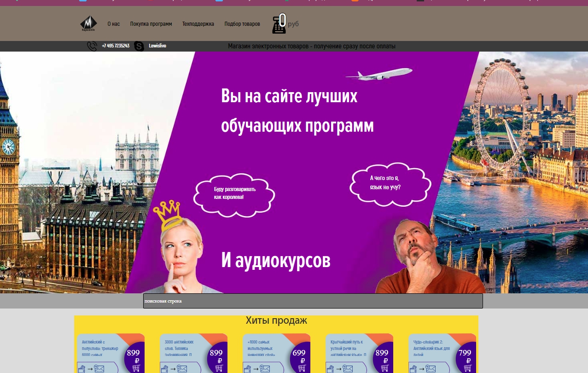The width and height of the screenshot is (588, 373).
Task: Open '«1000 самых используемых немецких слов»' title
Action: 262,349
